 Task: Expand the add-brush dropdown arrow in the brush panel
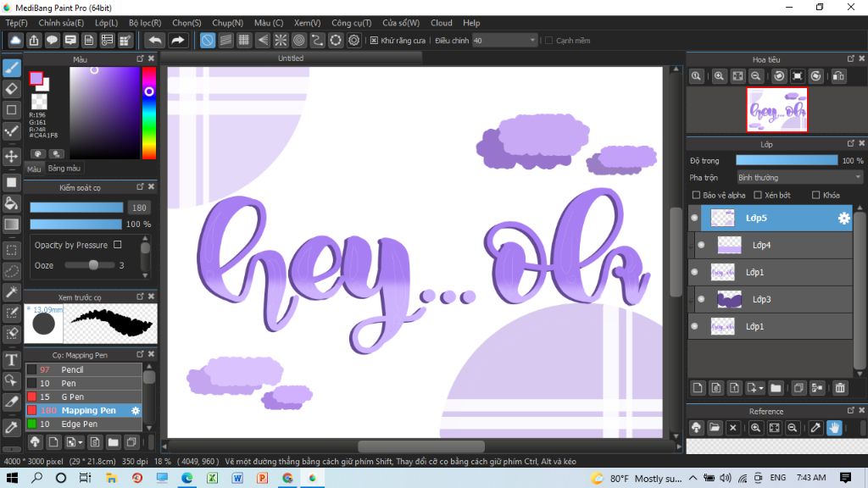pyautogui.click(x=81, y=442)
